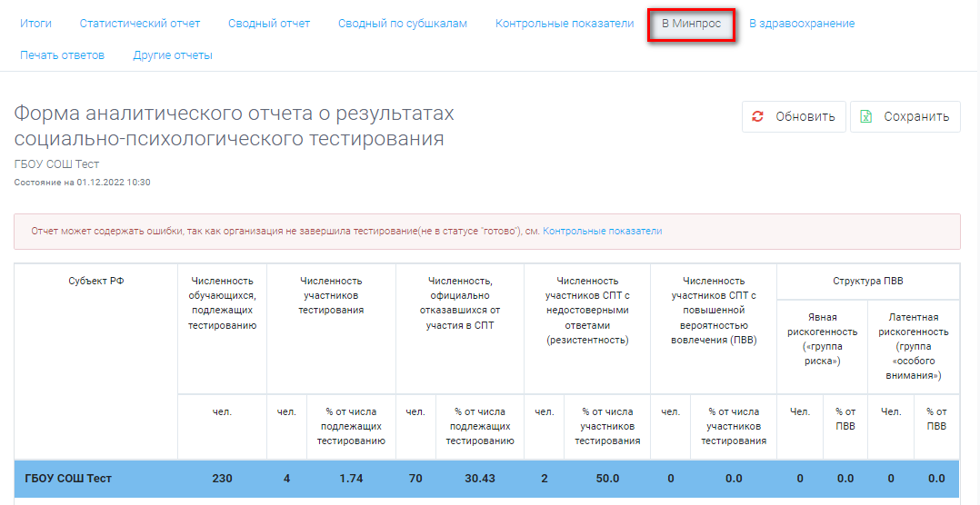Click the red refresh arrows icon

pos(757,117)
